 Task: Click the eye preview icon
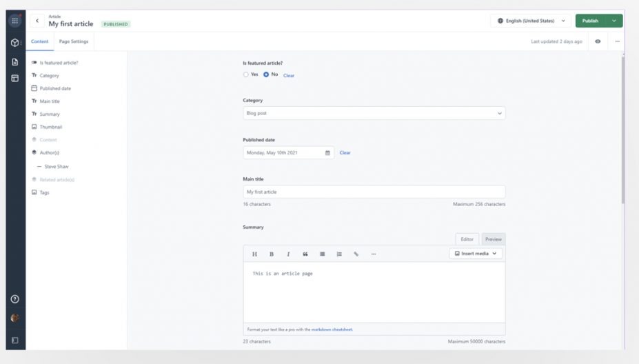click(x=598, y=41)
